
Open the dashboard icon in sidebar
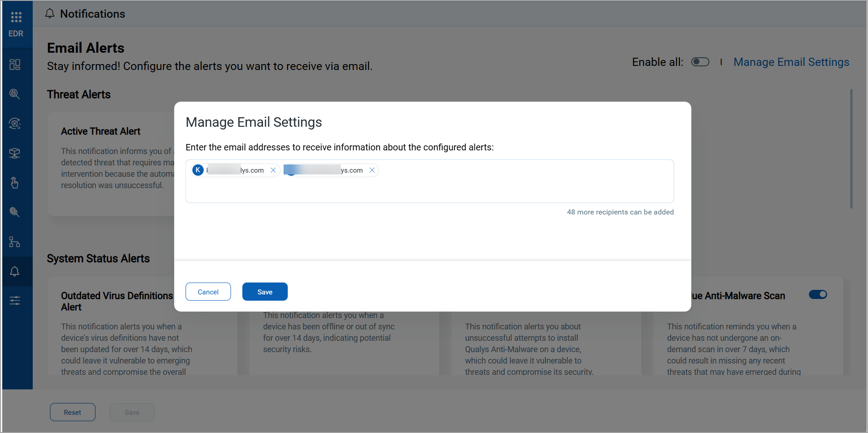point(15,65)
